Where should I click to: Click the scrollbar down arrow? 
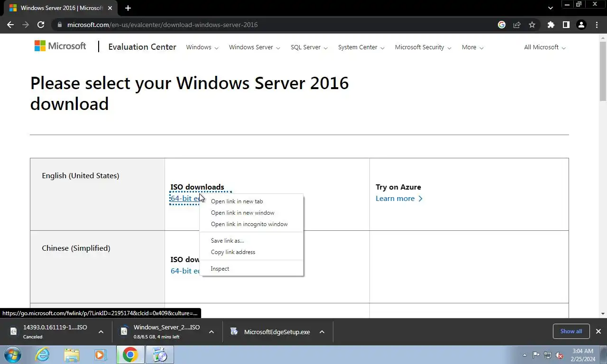coord(603,314)
